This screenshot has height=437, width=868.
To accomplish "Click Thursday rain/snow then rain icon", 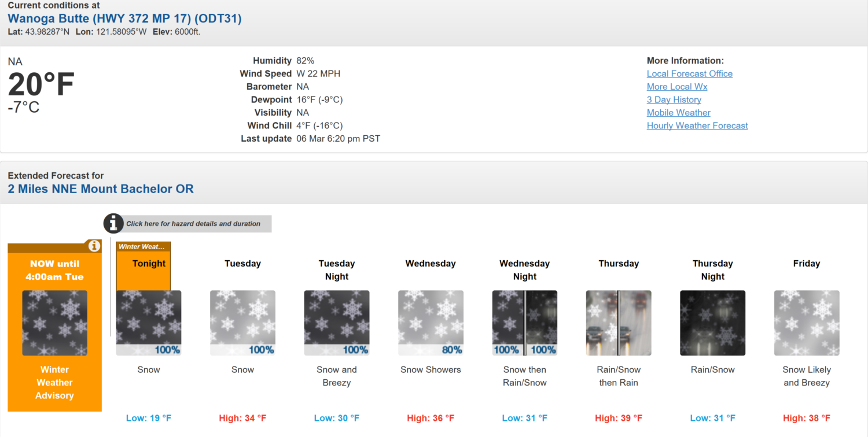I will (x=619, y=323).
